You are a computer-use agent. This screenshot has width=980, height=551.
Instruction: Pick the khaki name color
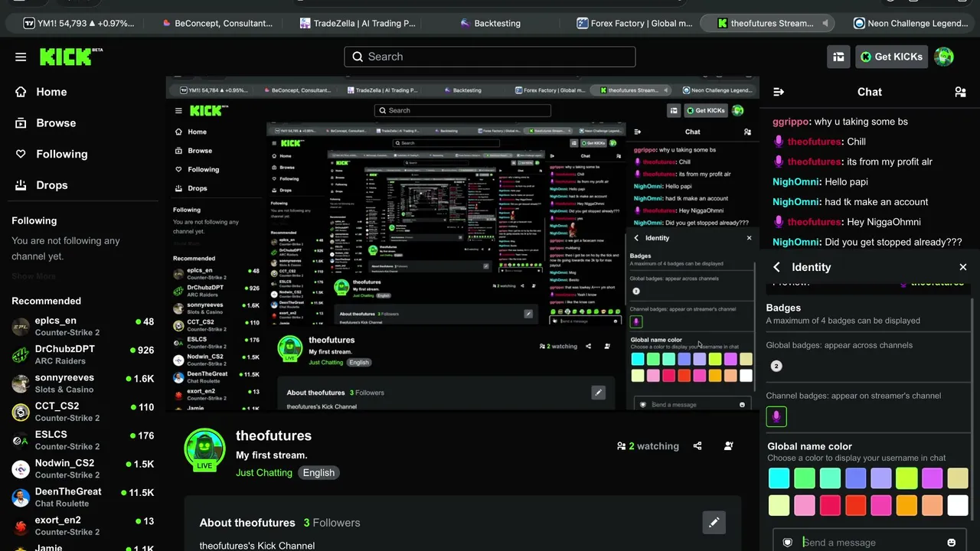(x=958, y=478)
